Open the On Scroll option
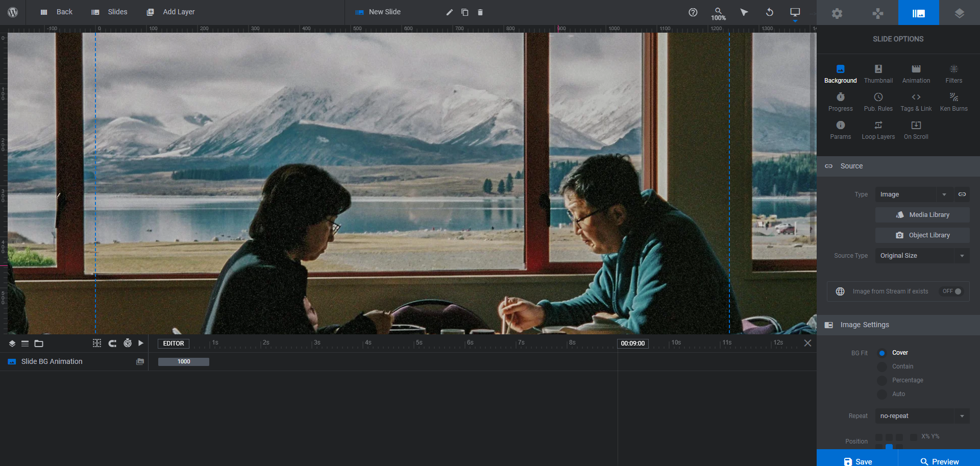This screenshot has height=466, width=980. 916,130
